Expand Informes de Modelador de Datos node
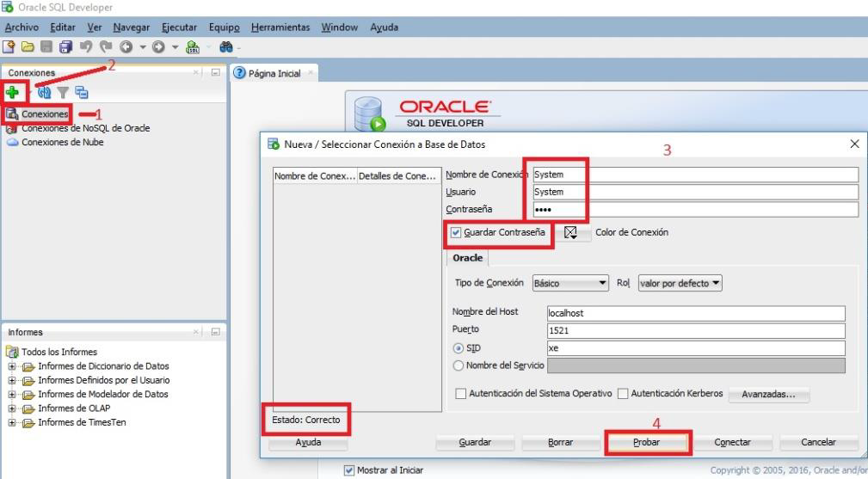 pyautogui.click(x=12, y=395)
